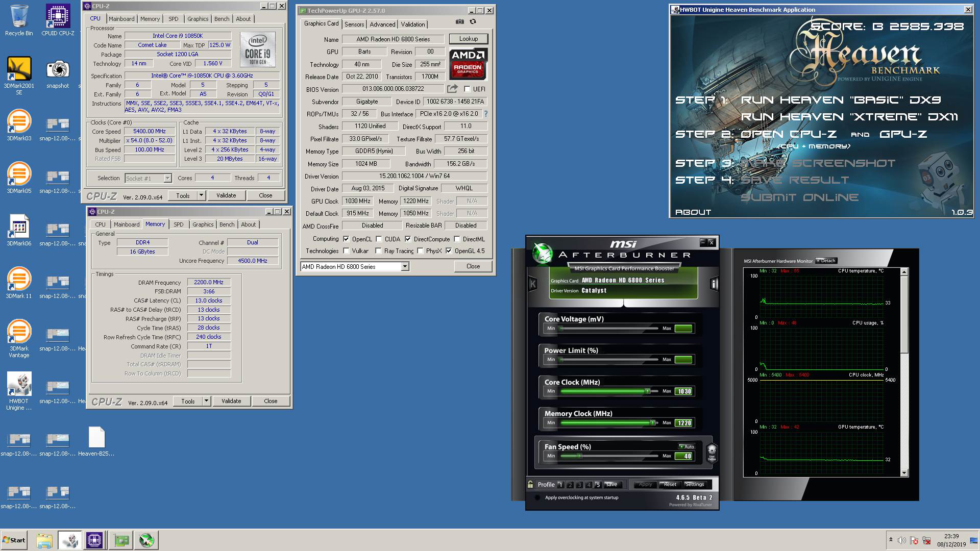Select the HWBOT Unigine desktop shortcut
980x551 pixels.
[19, 391]
